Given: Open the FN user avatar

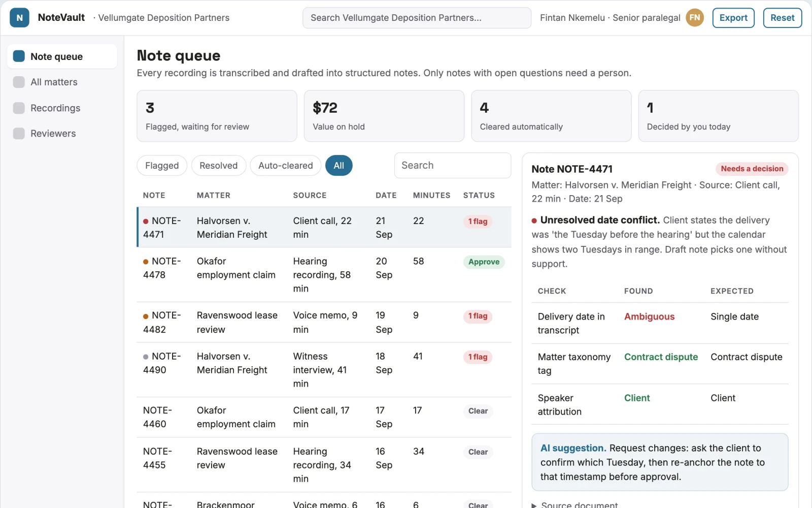Looking at the screenshot, I should click(695, 18).
